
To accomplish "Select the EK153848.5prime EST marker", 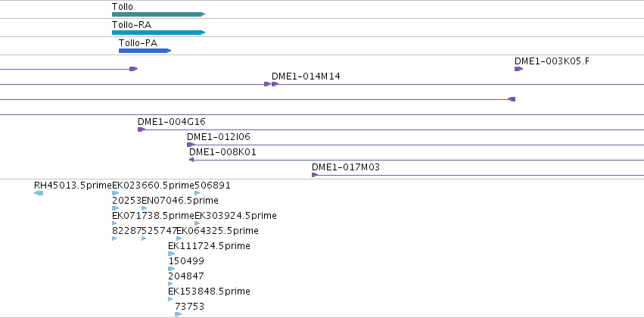I will click(170, 299).
